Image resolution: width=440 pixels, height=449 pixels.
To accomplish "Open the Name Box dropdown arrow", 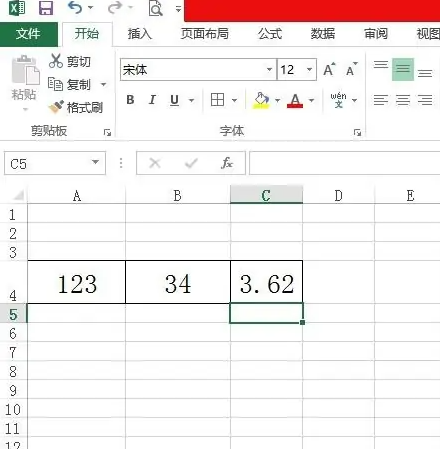I will (96, 163).
